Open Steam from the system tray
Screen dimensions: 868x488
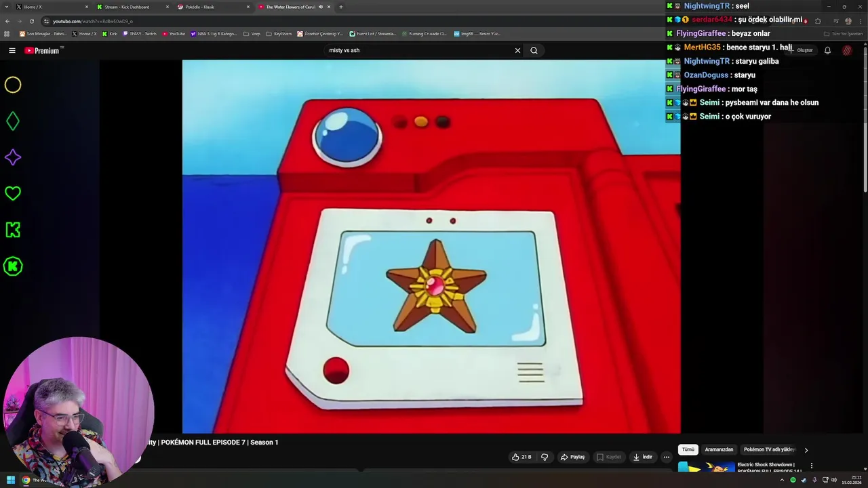(804, 480)
